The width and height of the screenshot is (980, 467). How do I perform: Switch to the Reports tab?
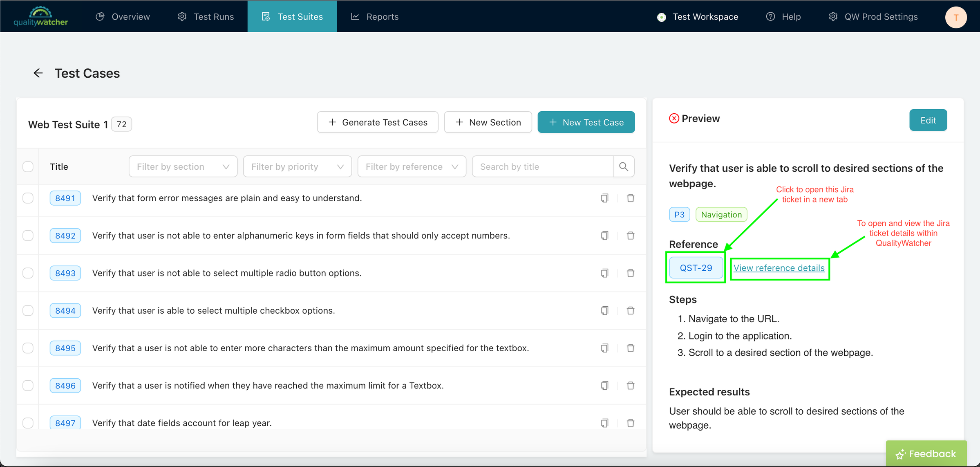tap(383, 16)
